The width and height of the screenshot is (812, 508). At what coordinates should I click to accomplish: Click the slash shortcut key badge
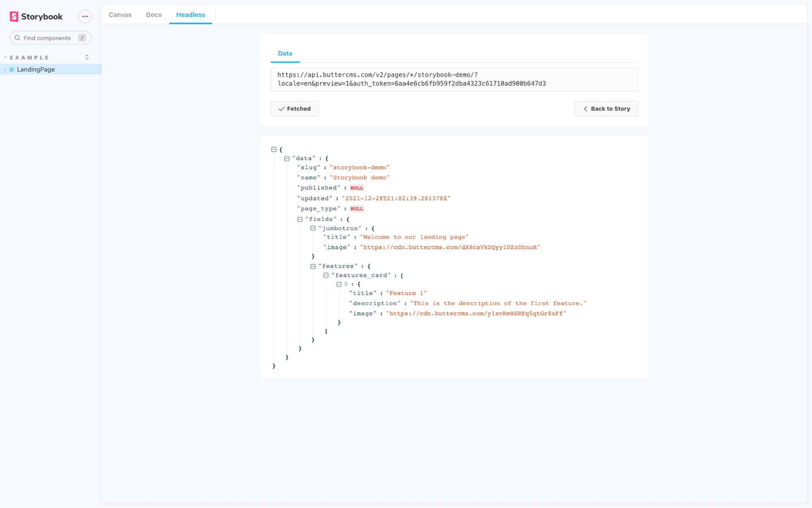82,38
